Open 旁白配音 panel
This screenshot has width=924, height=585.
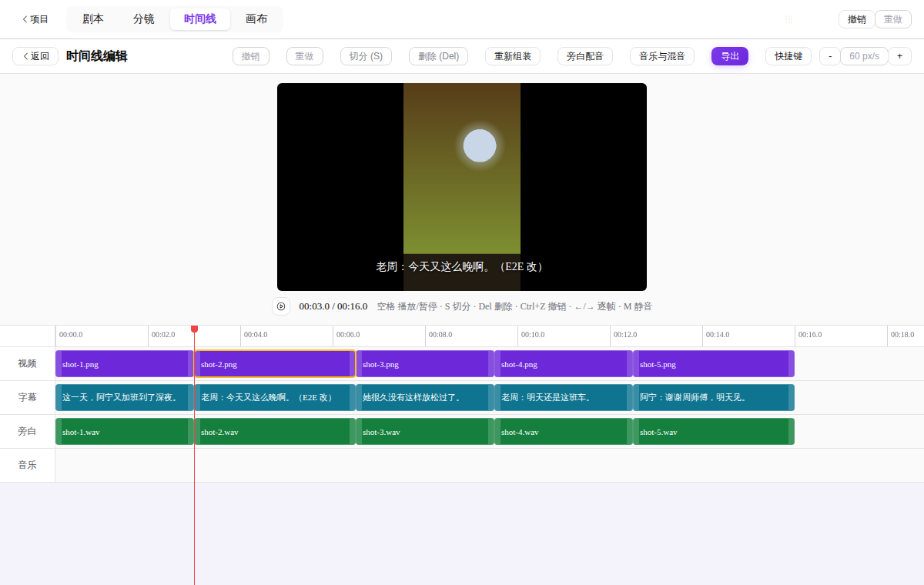(585, 56)
